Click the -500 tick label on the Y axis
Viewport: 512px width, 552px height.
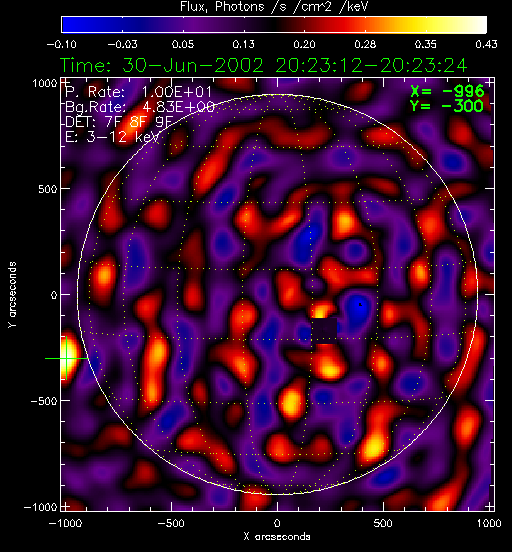click(x=43, y=401)
